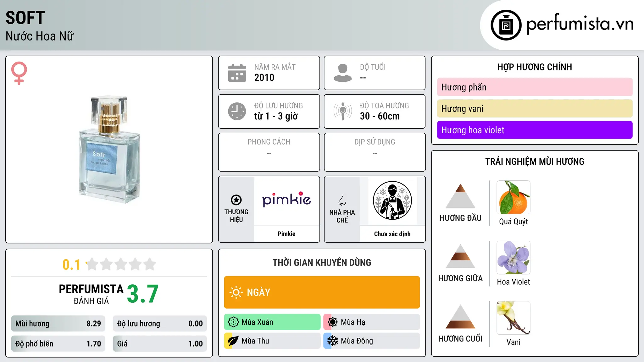Click the Vani note label

click(x=514, y=342)
